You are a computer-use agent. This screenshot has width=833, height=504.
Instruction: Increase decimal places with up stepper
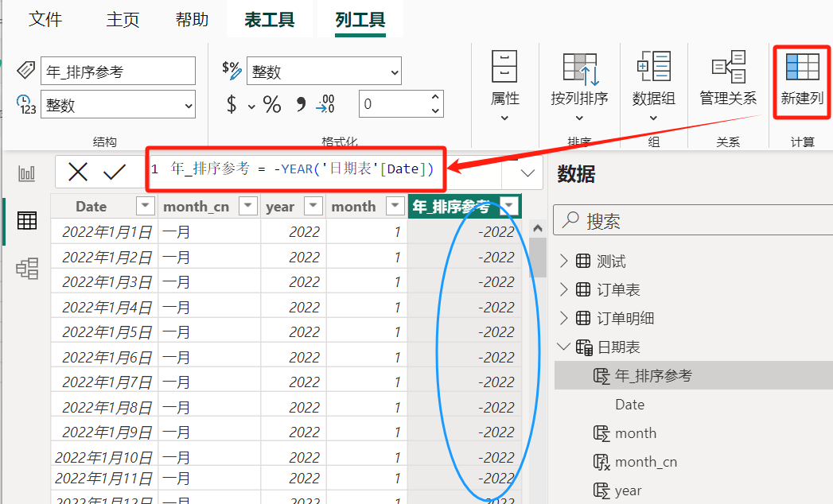point(436,97)
